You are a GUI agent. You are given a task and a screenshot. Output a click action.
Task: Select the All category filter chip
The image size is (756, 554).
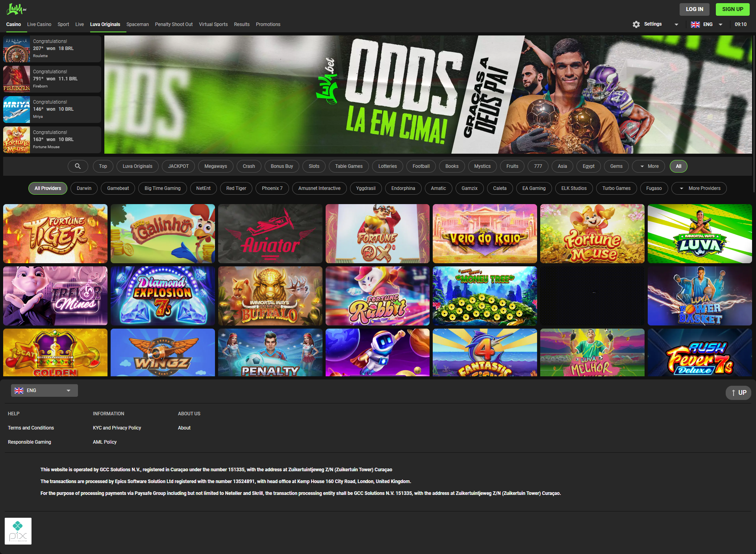(678, 166)
